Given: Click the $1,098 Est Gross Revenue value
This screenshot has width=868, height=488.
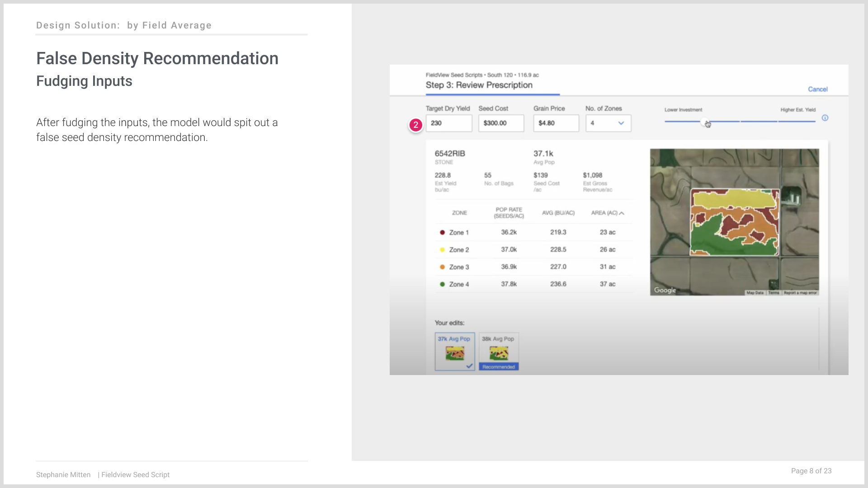Looking at the screenshot, I should coord(593,175).
